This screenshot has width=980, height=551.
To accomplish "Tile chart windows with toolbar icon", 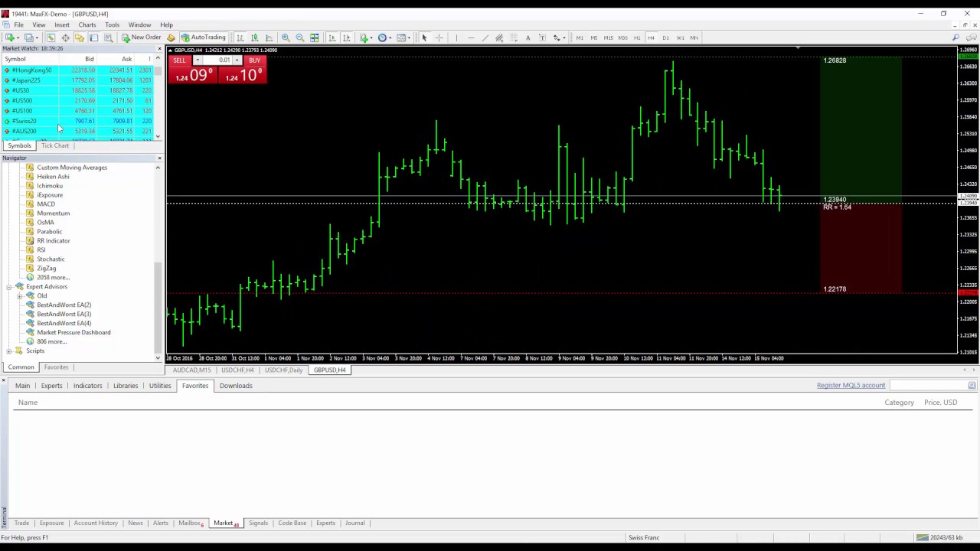I will click(x=315, y=37).
